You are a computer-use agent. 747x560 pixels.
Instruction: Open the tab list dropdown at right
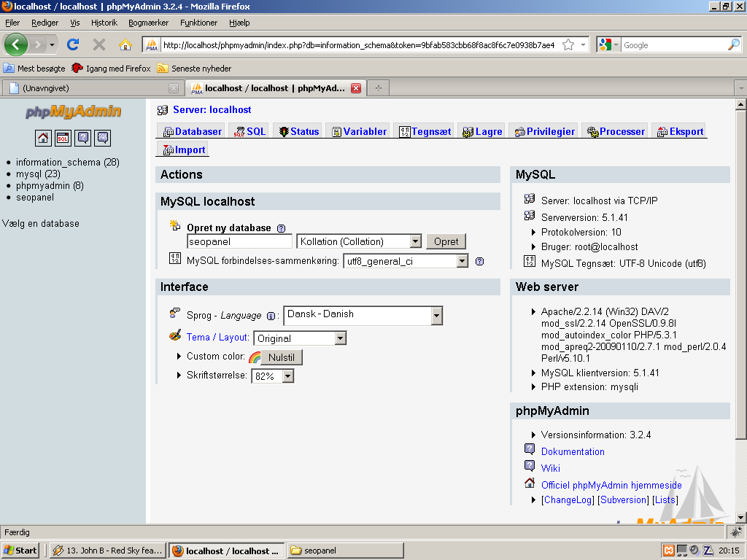[x=741, y=88]
